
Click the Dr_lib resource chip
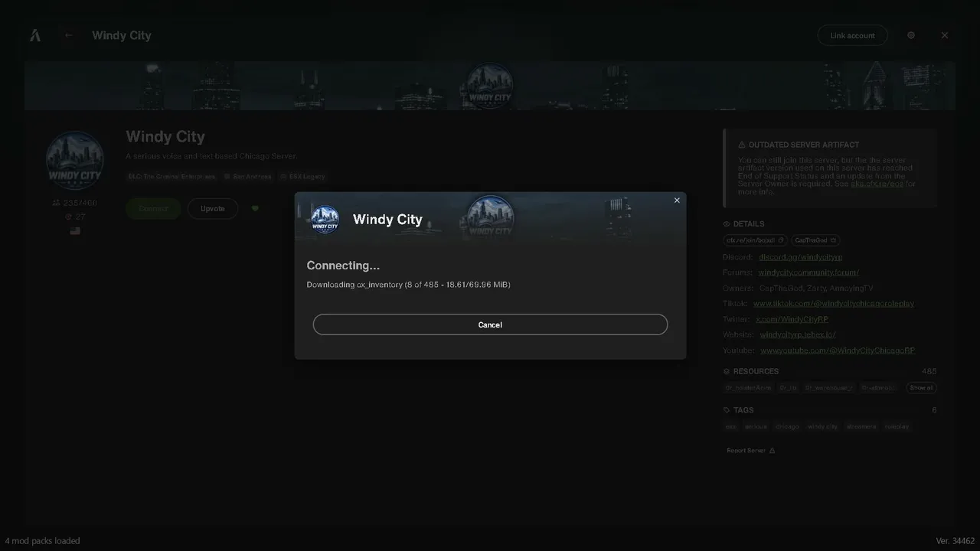pos(789,388)
